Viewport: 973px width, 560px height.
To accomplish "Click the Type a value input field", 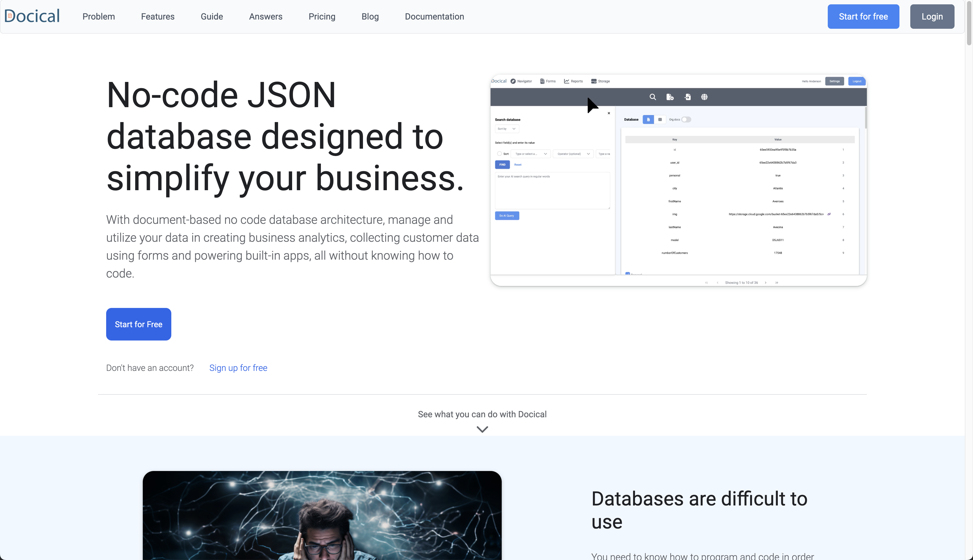I will pyautogui.click(x=603, y=154).
